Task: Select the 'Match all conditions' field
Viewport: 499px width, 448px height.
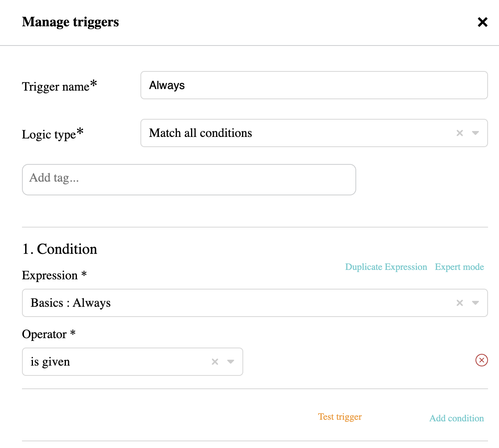Action: (x=314, y=133)
